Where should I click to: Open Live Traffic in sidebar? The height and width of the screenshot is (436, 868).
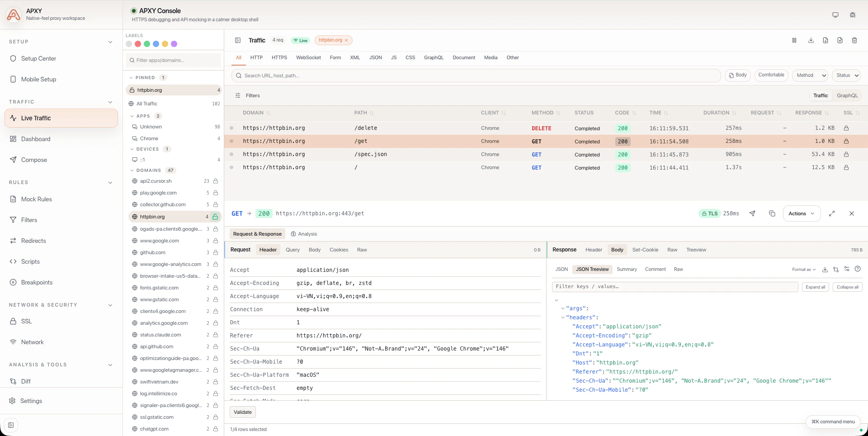click(x=61, y=118)
